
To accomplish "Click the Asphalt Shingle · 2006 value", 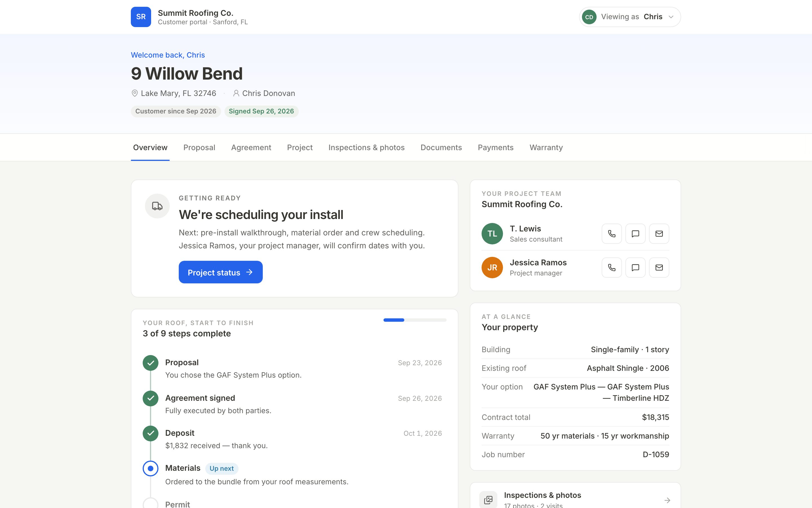I will [628, 368].
